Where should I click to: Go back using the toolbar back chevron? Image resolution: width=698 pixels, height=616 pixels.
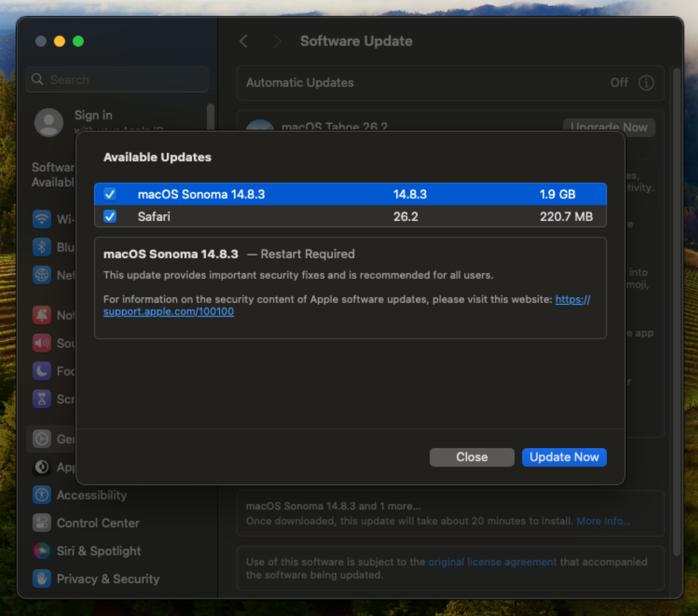tap(244, 41)
